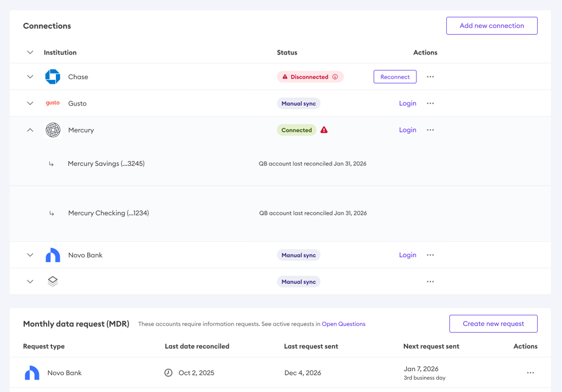
Task: Click reconciled date text for Mercury Savings
Action: (312, 164)
